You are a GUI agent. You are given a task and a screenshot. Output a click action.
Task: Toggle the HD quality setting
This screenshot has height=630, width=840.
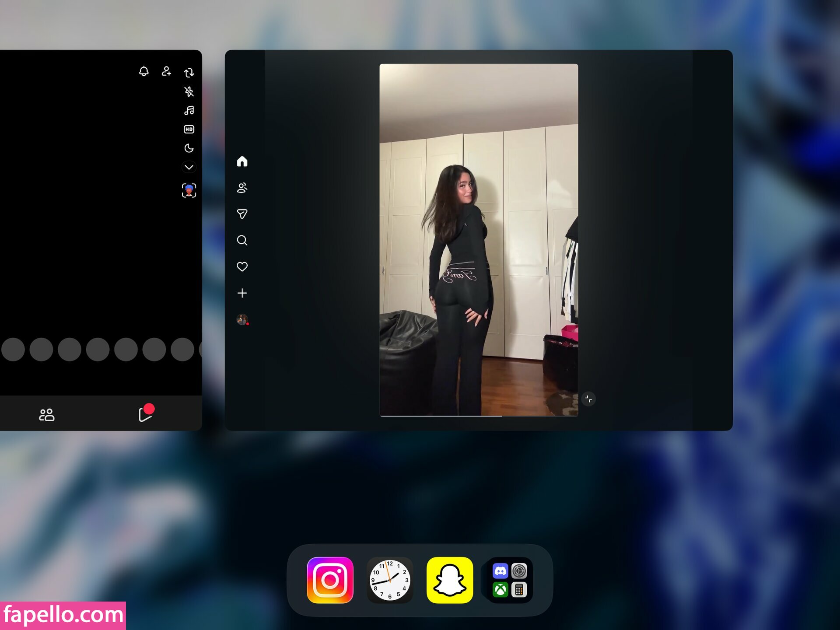click(189, 129)
